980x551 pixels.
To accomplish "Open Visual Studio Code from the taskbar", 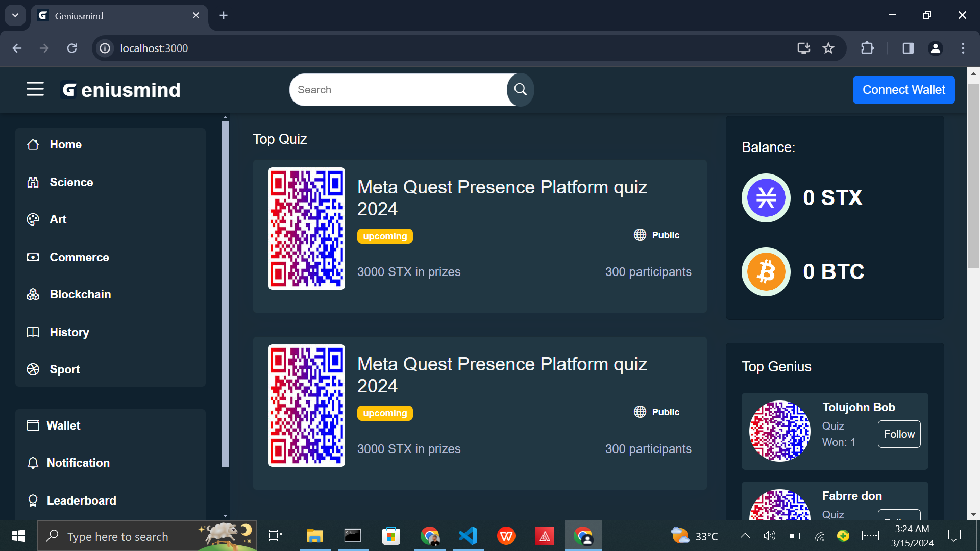I will click(x=468, y=536).
